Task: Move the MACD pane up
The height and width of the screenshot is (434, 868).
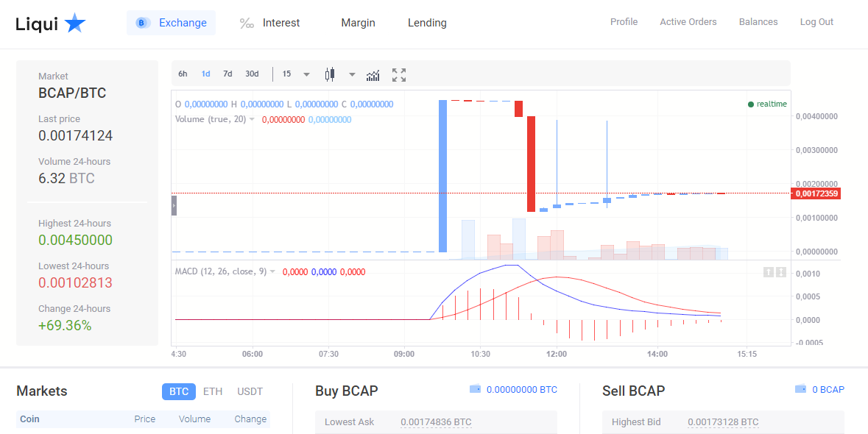Action: [x=769, y=272]
